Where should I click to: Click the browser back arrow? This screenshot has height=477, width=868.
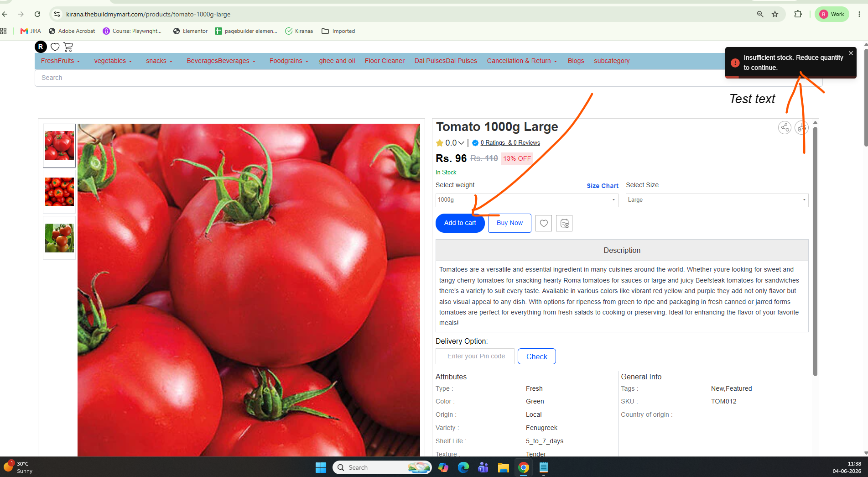tap(5, 14)
